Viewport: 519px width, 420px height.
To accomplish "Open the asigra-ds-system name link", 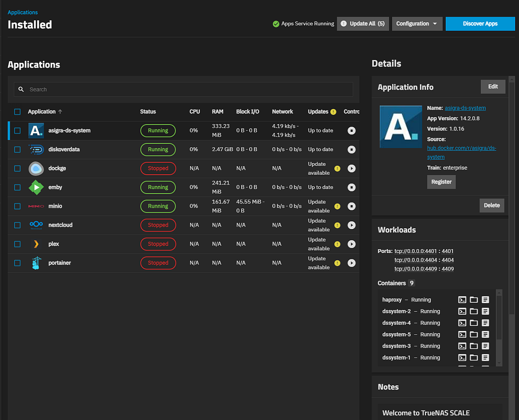I will tap(465, 108).
